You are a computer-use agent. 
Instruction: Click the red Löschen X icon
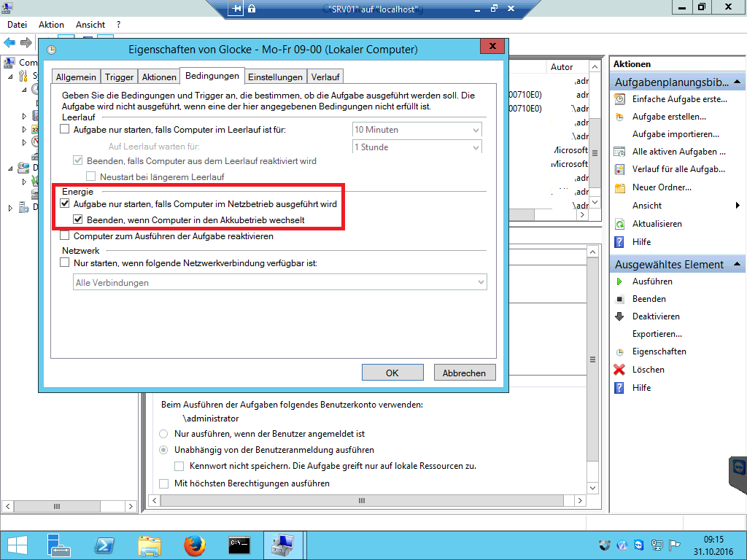click(619, 370)
